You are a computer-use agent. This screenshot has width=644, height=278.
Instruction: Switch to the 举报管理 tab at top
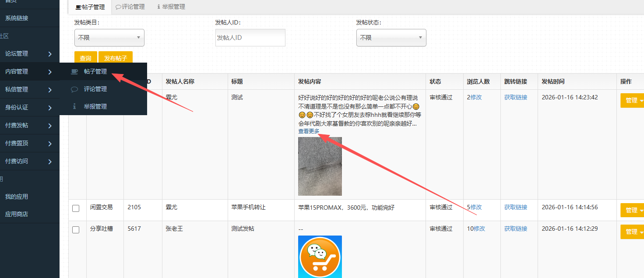pyautogui.click(x=171, y=7)
